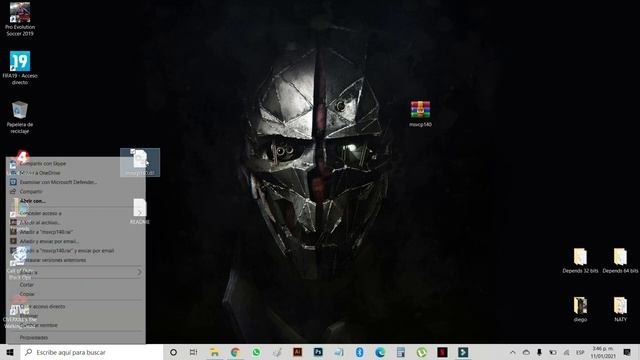Viewport: 640px width, 360px height.
Task: Open the notification center icon
Action: 627,352
